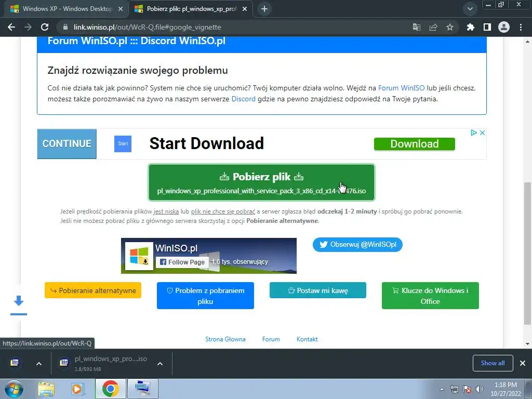Show hidden system tray icons
The height and width of the screenshot is (399, 532).
coord(442,389)
